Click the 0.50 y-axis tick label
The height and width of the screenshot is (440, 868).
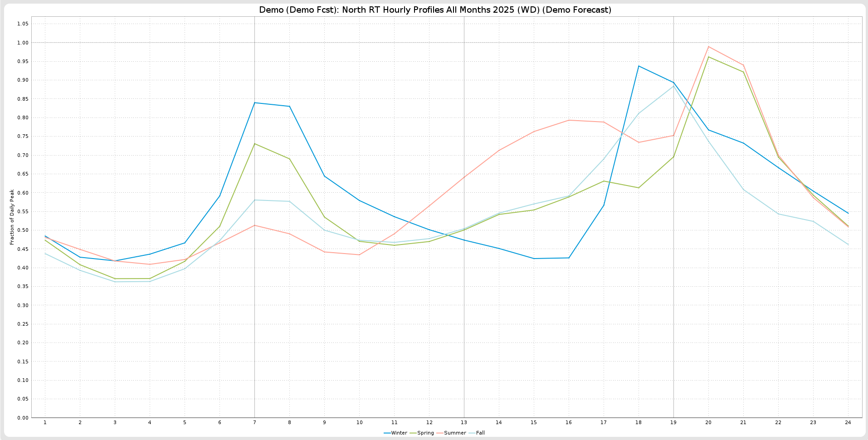click(x=23, y=230)
